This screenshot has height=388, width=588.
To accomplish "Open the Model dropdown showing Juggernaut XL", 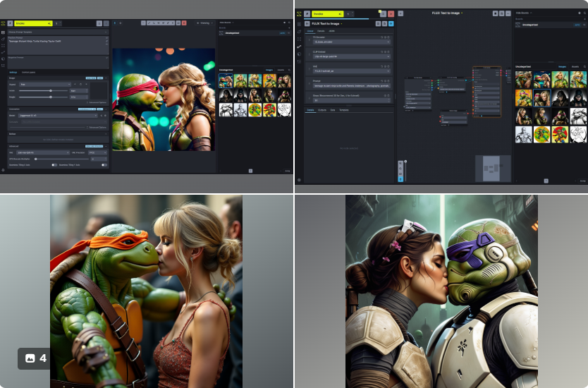I will tap(58, 116).
